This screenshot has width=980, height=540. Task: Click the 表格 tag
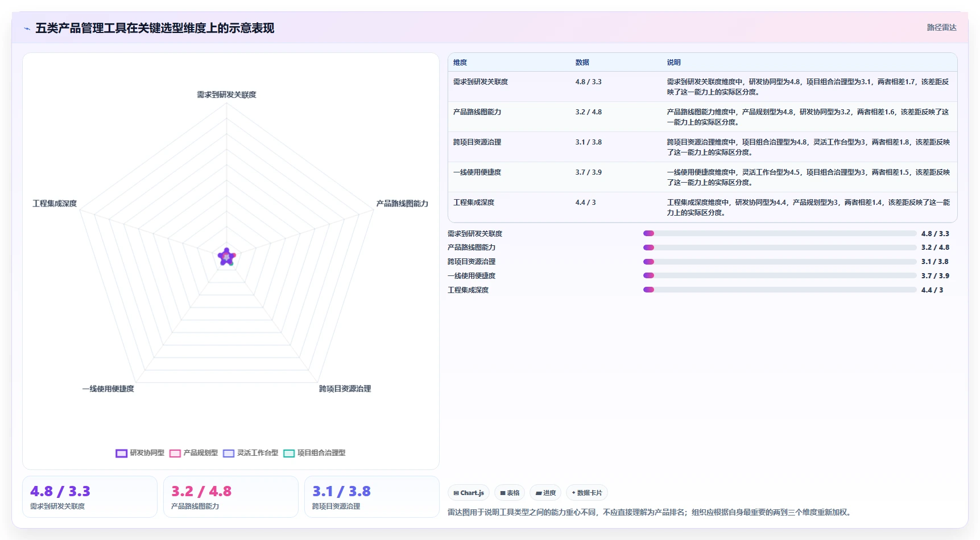tap(510, 493)
